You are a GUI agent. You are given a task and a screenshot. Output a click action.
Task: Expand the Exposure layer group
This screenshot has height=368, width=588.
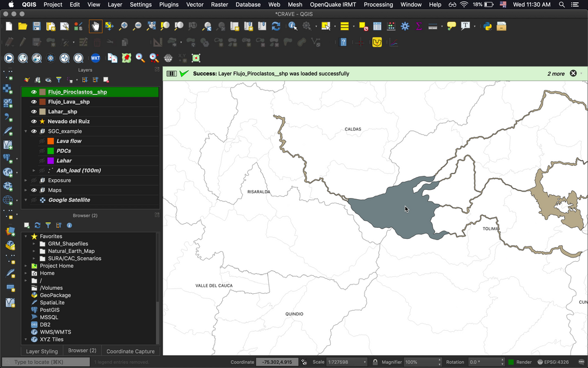pyautogui.click(x=26, y=180)
